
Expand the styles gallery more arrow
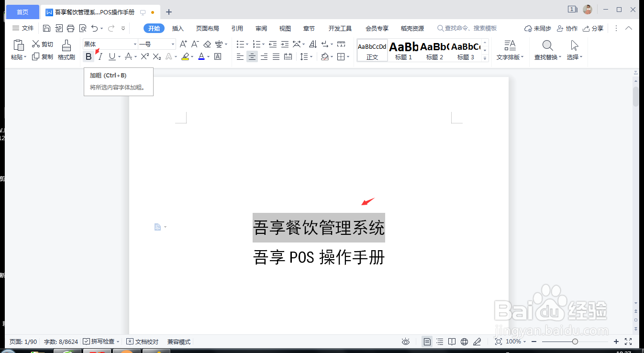click(x=485, y=58)
